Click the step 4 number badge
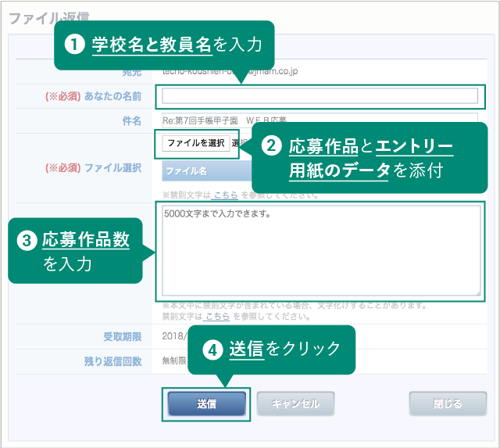The image size is (500, 448). (x=211, y=350)
